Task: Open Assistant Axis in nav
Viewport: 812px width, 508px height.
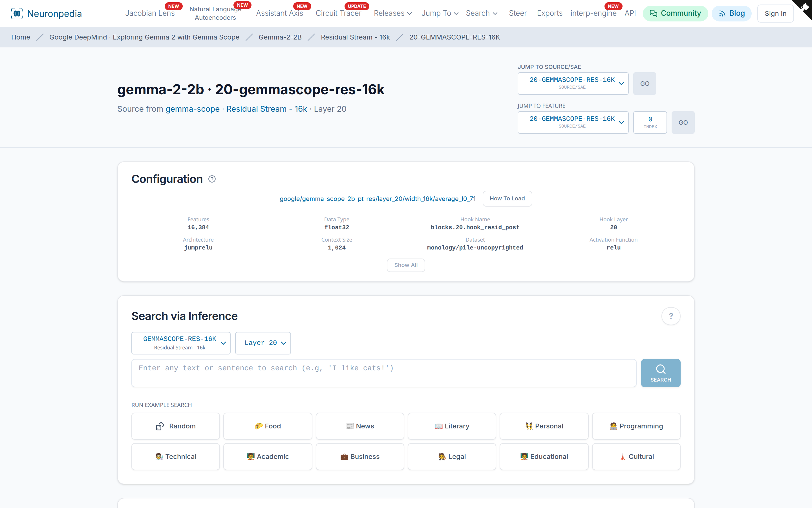Action: (x=279, y=14)
